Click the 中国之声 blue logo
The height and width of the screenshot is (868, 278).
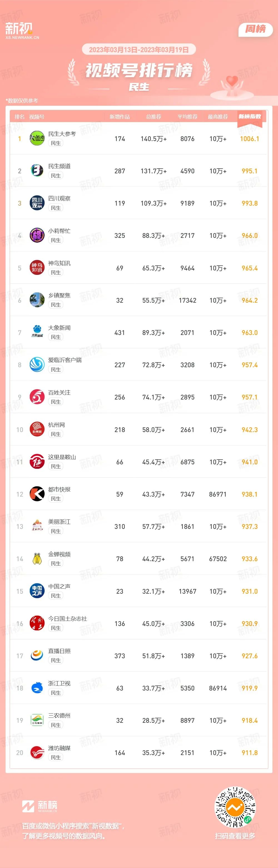pos(37,591)
